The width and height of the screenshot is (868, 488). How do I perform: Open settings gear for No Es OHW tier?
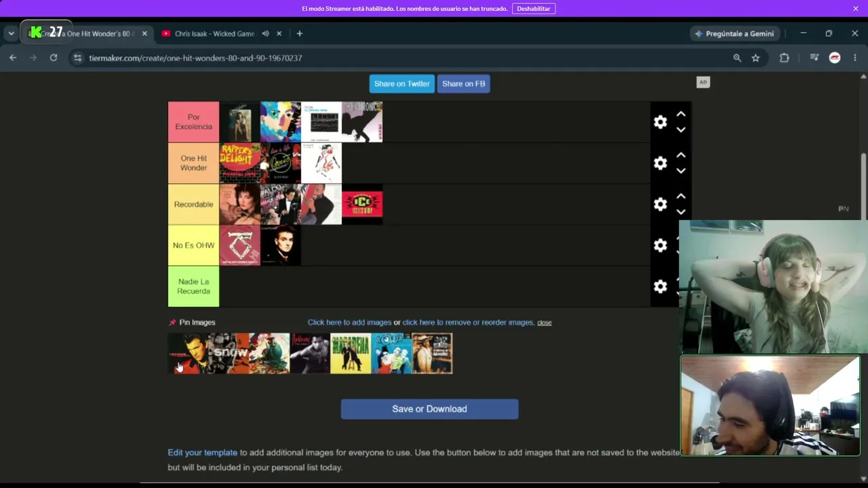pyautogui.click(x=660, y=245)
